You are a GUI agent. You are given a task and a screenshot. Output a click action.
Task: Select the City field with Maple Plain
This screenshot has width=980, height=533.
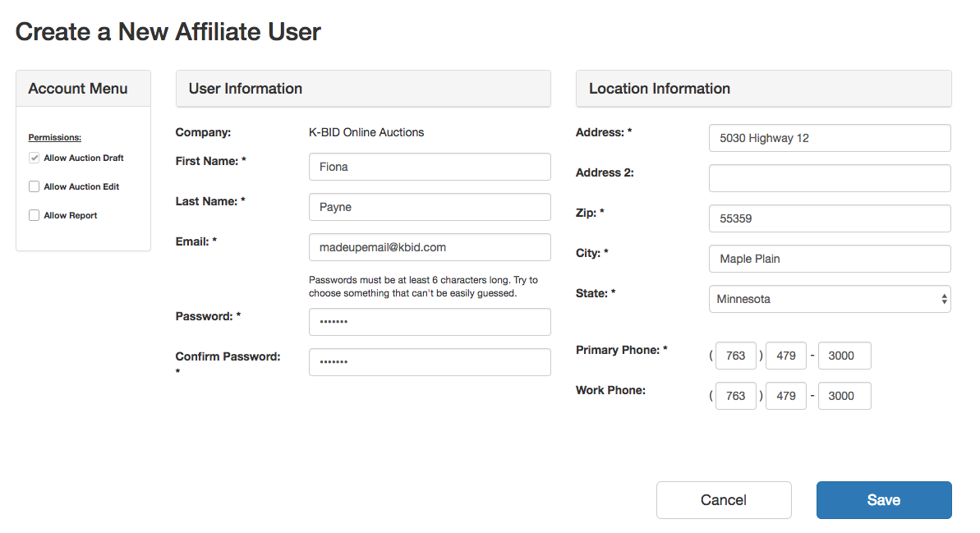click(x=830, y=259)
